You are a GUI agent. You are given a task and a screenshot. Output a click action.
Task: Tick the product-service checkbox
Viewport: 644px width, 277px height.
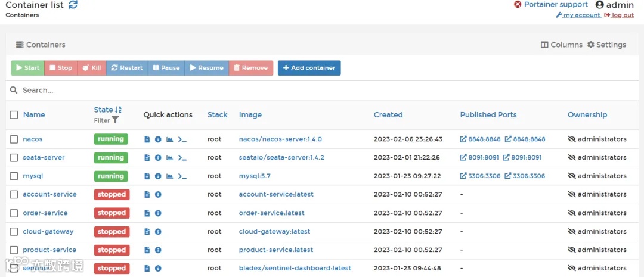(14, 250)
